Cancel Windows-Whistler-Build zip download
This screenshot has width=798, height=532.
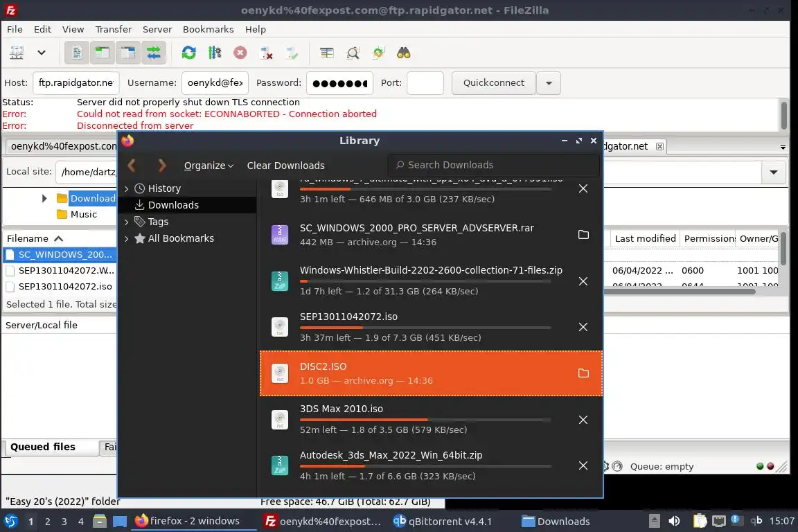click(x=583, y=281)
